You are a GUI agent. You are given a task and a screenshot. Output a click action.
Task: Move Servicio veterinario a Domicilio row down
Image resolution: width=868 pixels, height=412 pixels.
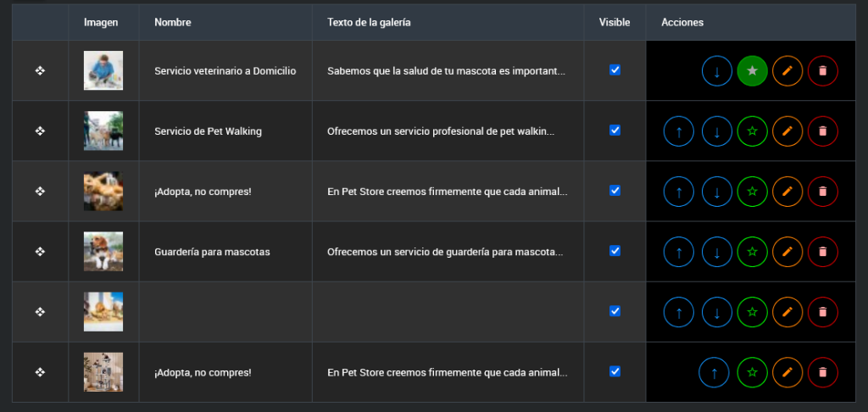tap(717, 71)
